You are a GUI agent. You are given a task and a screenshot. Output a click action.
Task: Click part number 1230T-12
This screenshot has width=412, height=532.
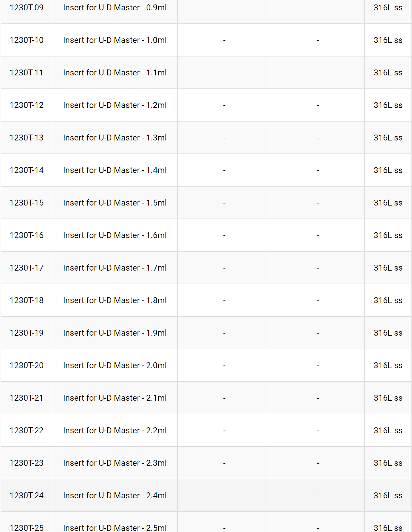[x=27, y=105]
